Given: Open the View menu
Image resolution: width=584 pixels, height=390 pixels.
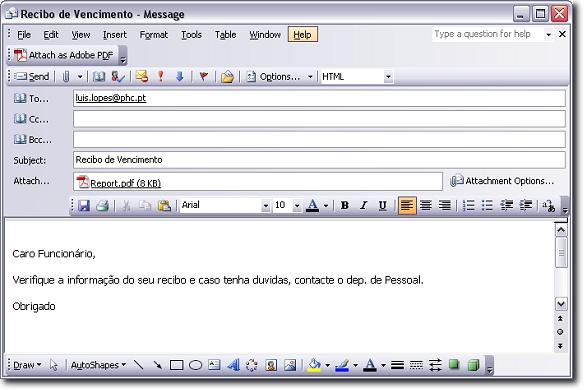Looking at the screenshot, I should [x=81, y=35].
